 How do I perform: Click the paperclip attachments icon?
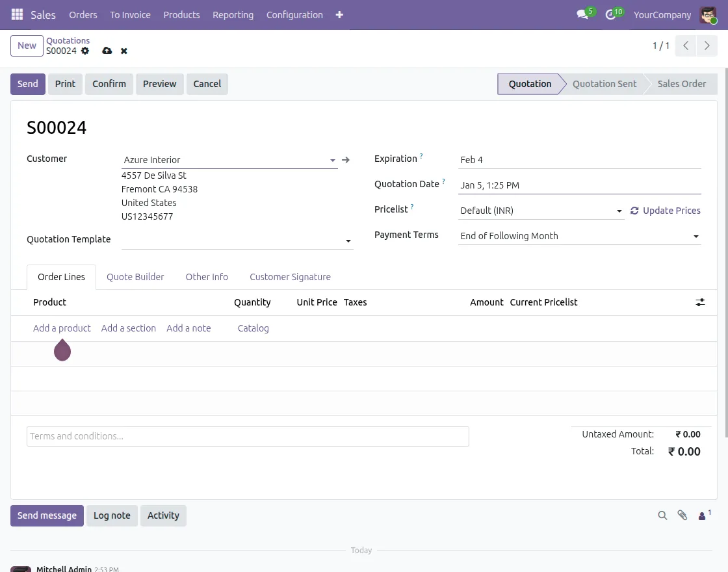click(682, 515)
